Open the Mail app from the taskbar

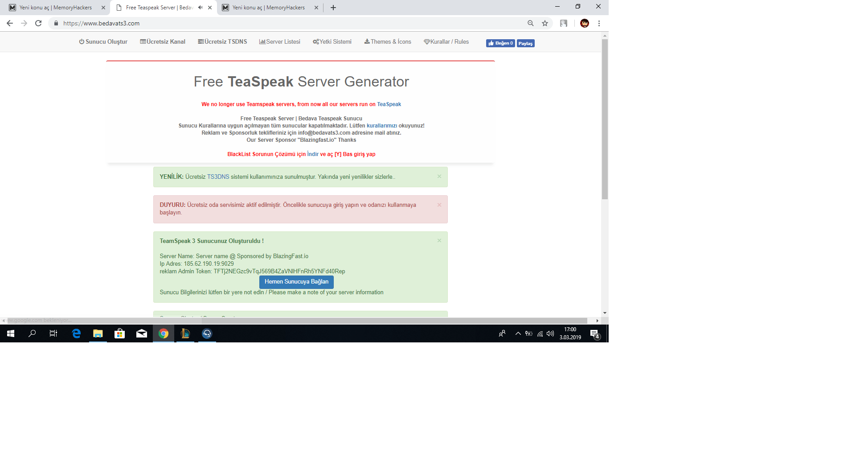click(142, 333)
